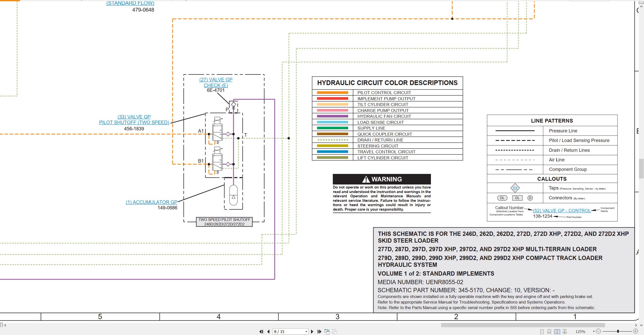This screenshot has height=335, width=644.
Task: Go to the next page
Action: 312,331
